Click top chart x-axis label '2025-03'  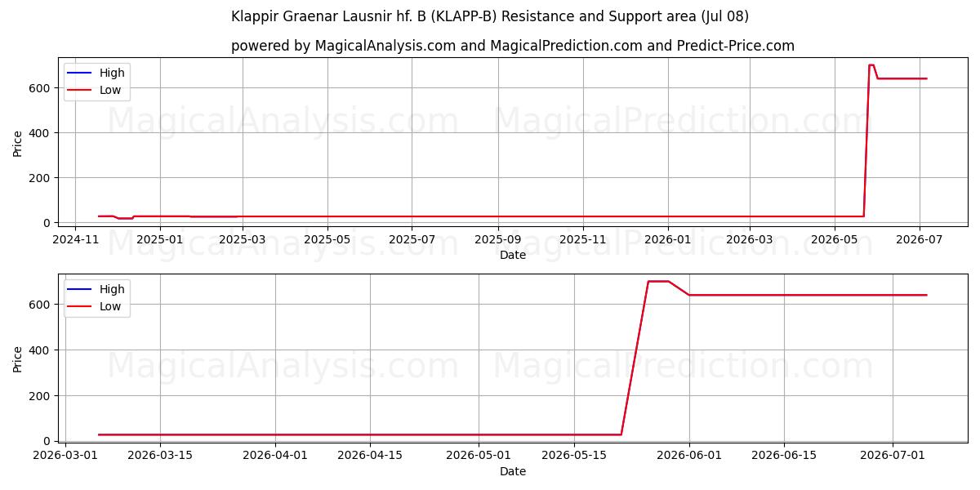[x=243, y=239]
